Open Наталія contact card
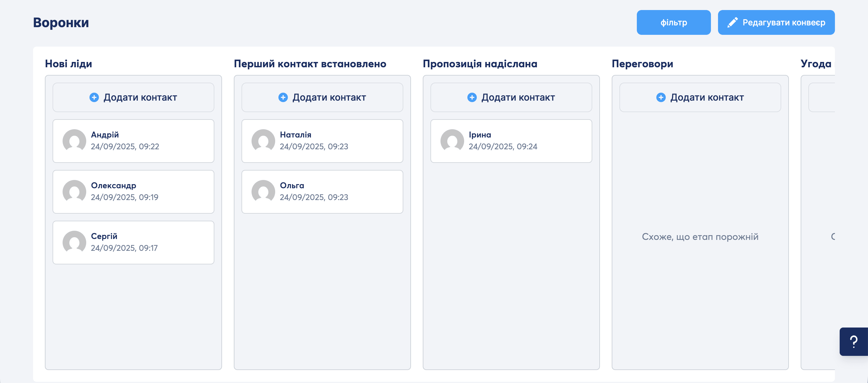The image size is (868, 383). [x=322, y=141]
